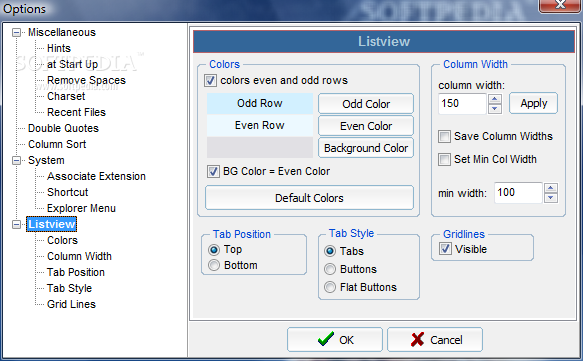Select Remove Spaces tree entry
Screen dimensions: 583x361
(x=86, y=80)
